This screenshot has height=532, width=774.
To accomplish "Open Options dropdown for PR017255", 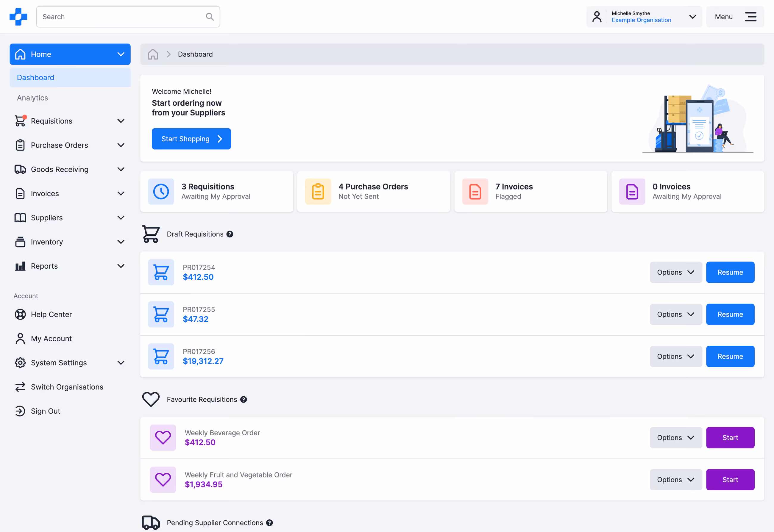I will pyautogui.click(x=676, y=314).
